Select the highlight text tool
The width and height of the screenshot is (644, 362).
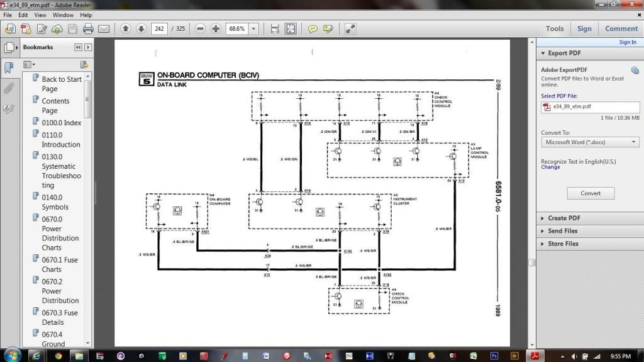coord(328,29)
